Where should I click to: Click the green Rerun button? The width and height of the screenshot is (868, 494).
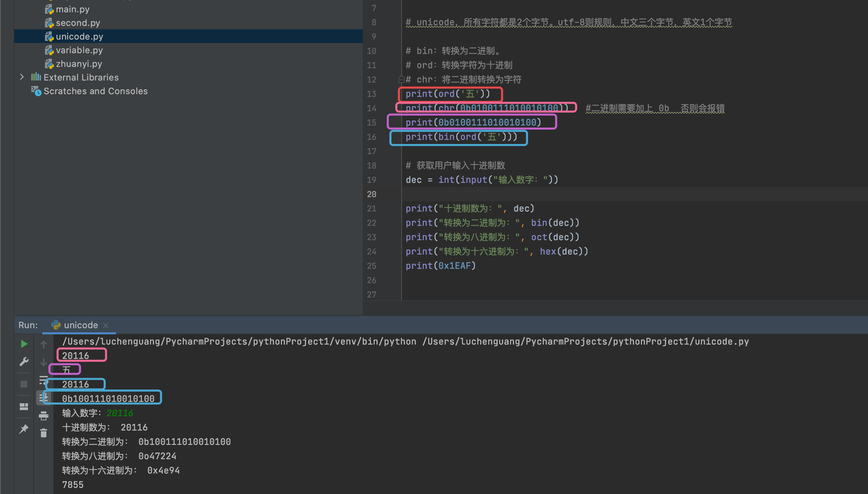click(x=24, y=344)
